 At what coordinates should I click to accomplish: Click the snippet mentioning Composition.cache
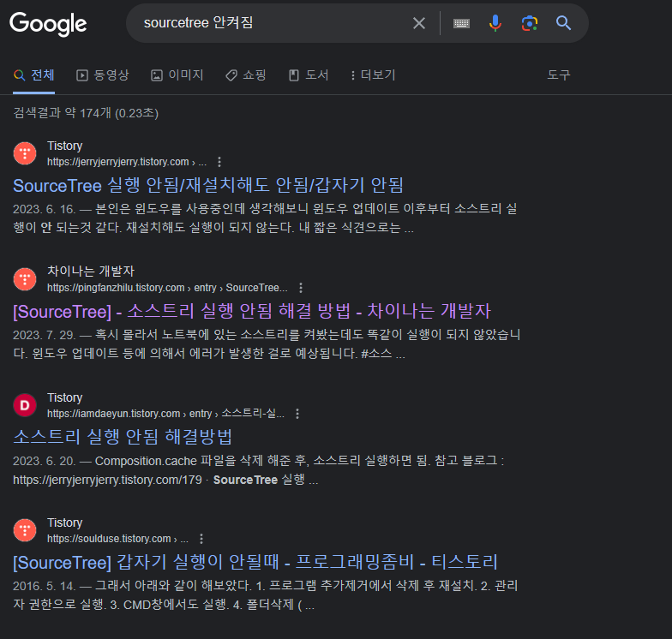259,469
